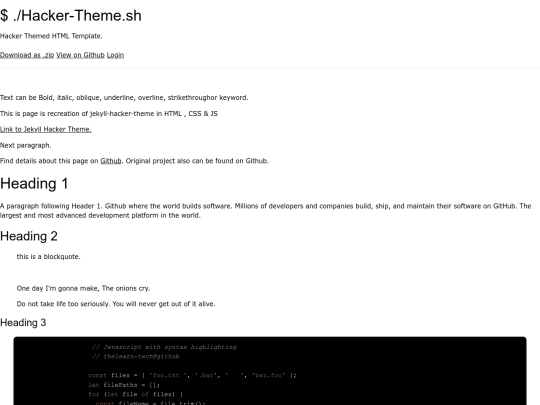Screen dimensions: 540x405
Task: Open the underlined Github link in paragraph
Action: point(111,161)
